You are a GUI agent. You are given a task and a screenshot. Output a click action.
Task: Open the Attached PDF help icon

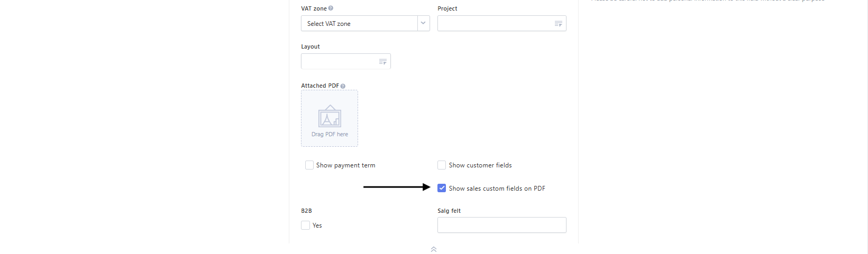click(x=343, y=86)
